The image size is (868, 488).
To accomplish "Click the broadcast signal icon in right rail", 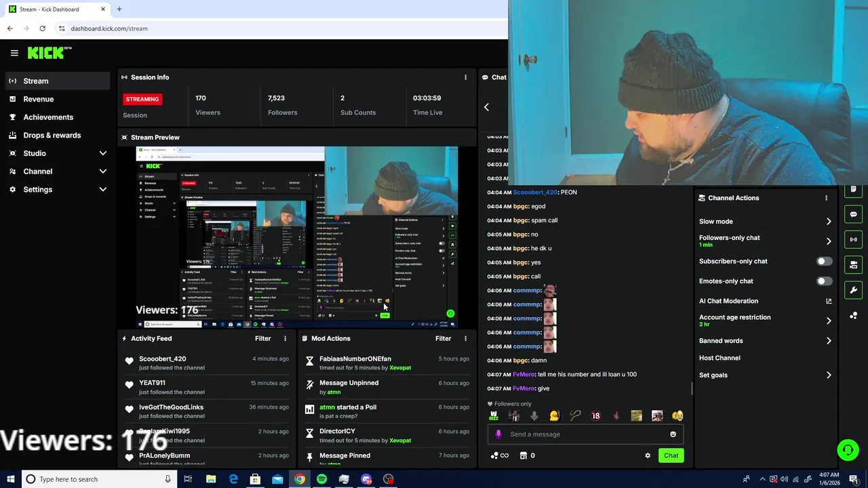I will (854, 239).
